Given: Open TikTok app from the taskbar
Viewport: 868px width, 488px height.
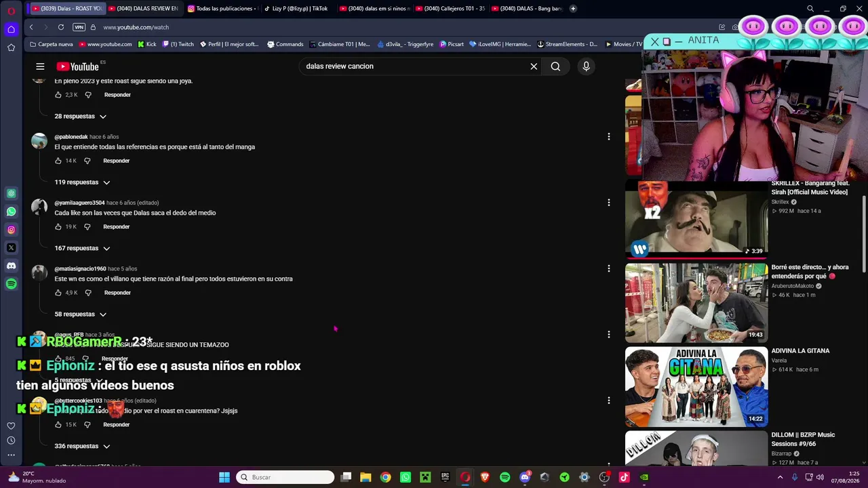Looking at the screenshot, I should (x=624, y=477).
